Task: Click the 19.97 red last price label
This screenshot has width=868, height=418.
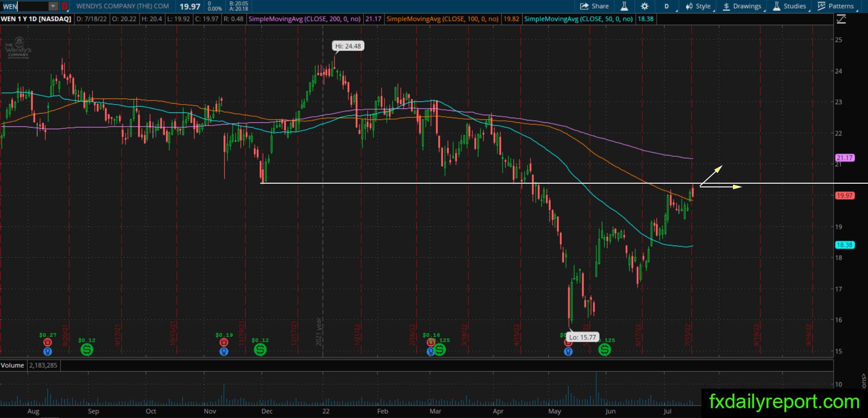Action: [845, 195]
